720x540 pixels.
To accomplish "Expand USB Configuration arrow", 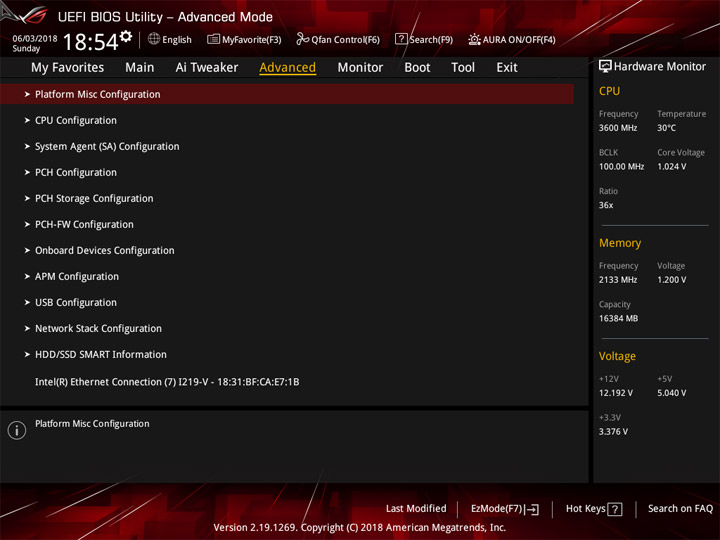I will coord(27,303).
